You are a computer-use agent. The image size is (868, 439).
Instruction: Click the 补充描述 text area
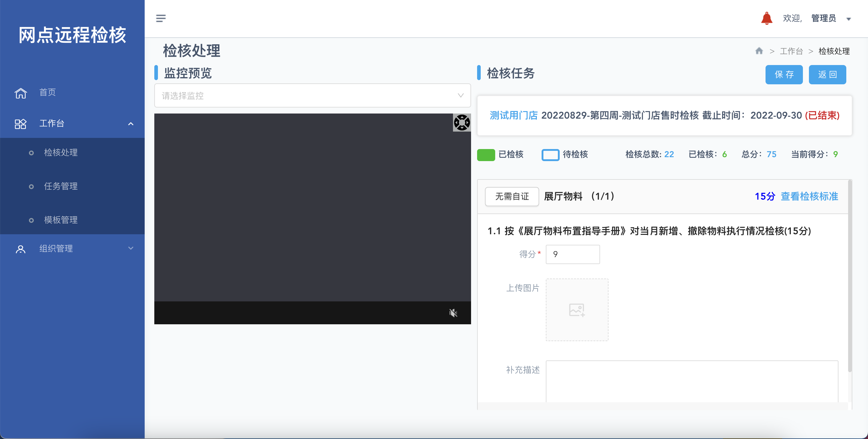click(692, 381)
